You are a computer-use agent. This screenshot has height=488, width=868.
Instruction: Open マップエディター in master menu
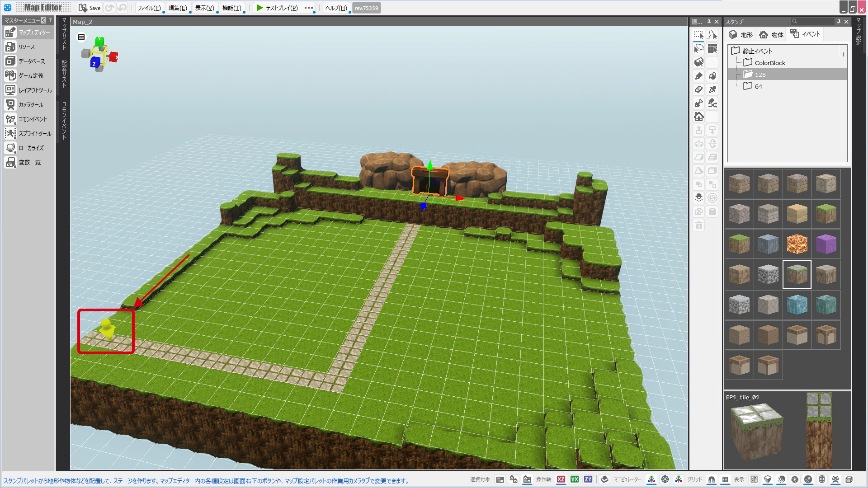point(28,33)
